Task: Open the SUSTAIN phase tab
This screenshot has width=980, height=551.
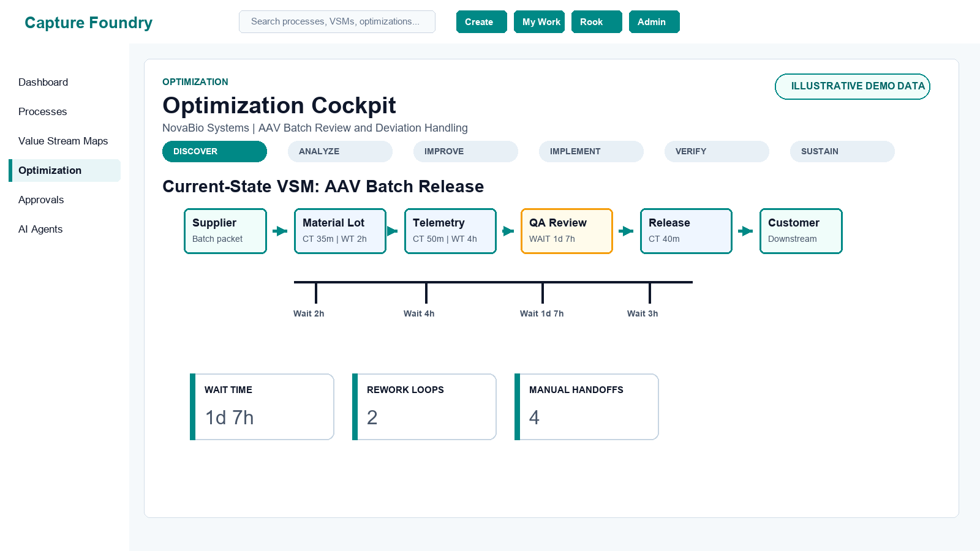Action: [x=842, y=151]
